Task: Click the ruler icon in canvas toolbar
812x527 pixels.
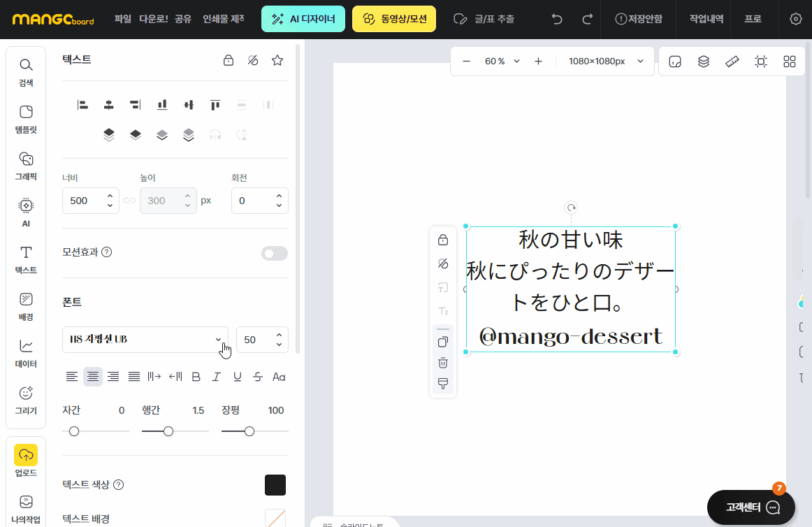Action: click(732, 62)
